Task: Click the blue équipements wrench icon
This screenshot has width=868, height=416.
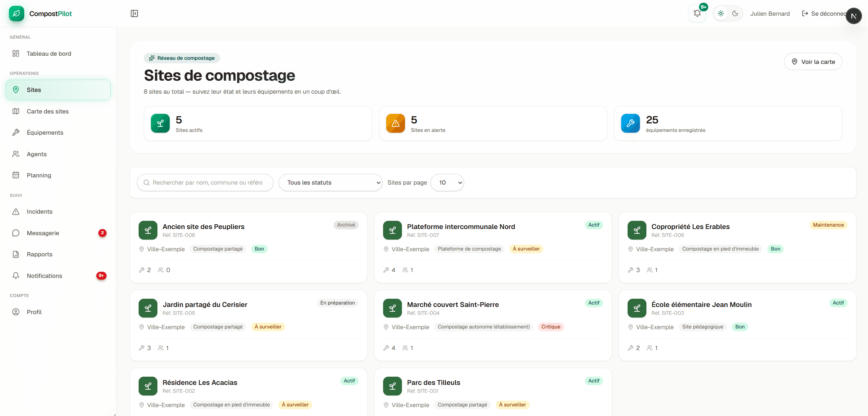Action: click(x=630, y=123)
